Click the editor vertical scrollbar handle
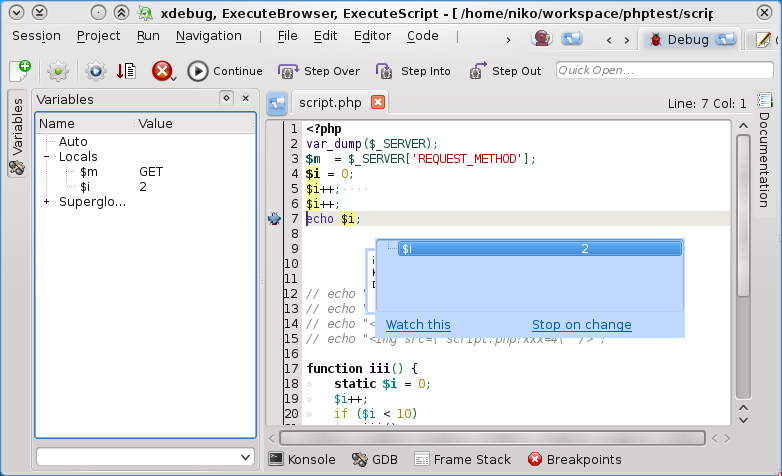The width and height of the screenshot is (782, 476). [743, 216]
